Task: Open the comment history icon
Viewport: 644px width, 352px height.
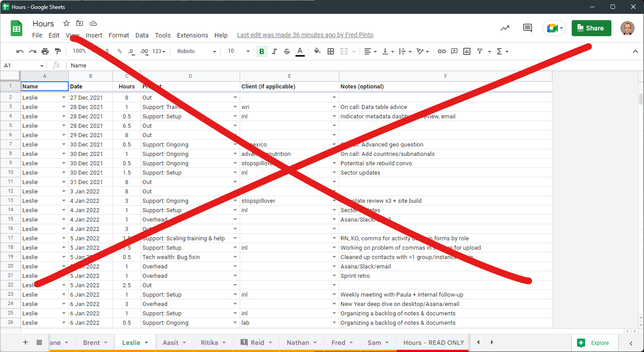Action: point(528,28)
